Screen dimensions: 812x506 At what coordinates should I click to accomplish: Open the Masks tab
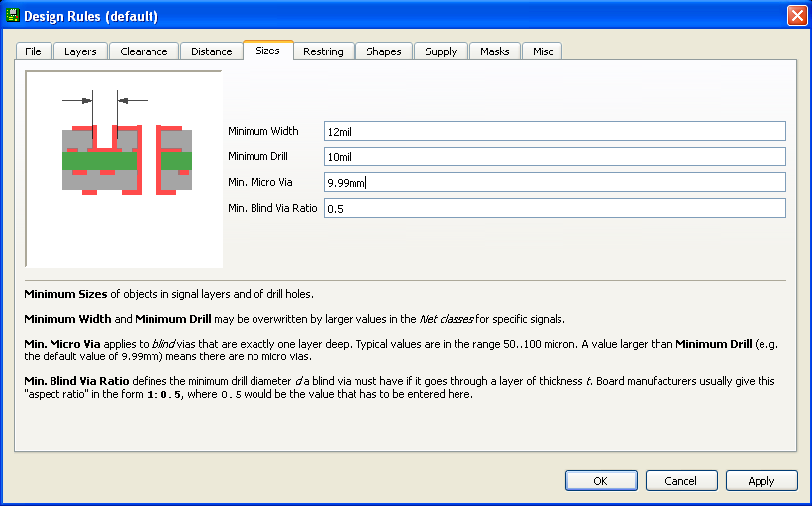[494, 51]
